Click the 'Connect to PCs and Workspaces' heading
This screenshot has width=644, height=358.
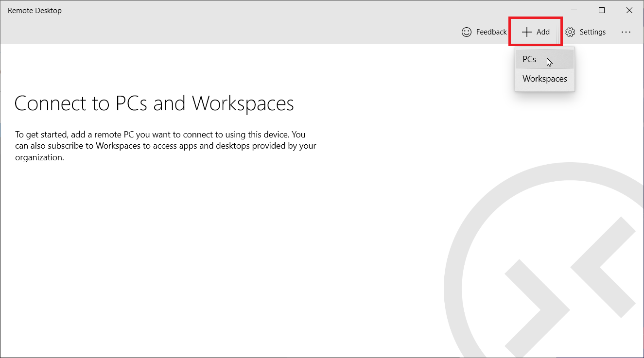[x=154, y=103]
